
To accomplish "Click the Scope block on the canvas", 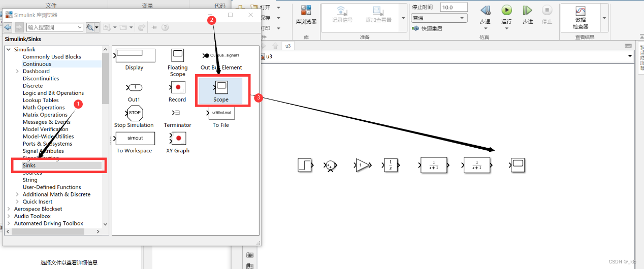I will 518,165.
